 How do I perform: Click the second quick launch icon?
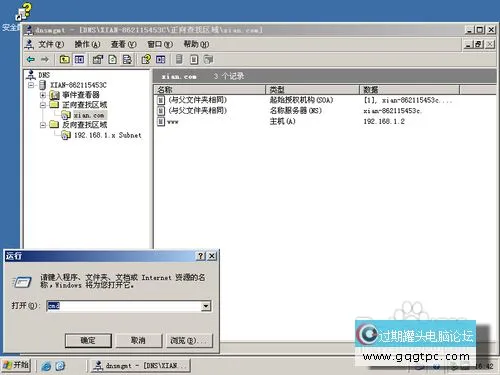[60, 366]
